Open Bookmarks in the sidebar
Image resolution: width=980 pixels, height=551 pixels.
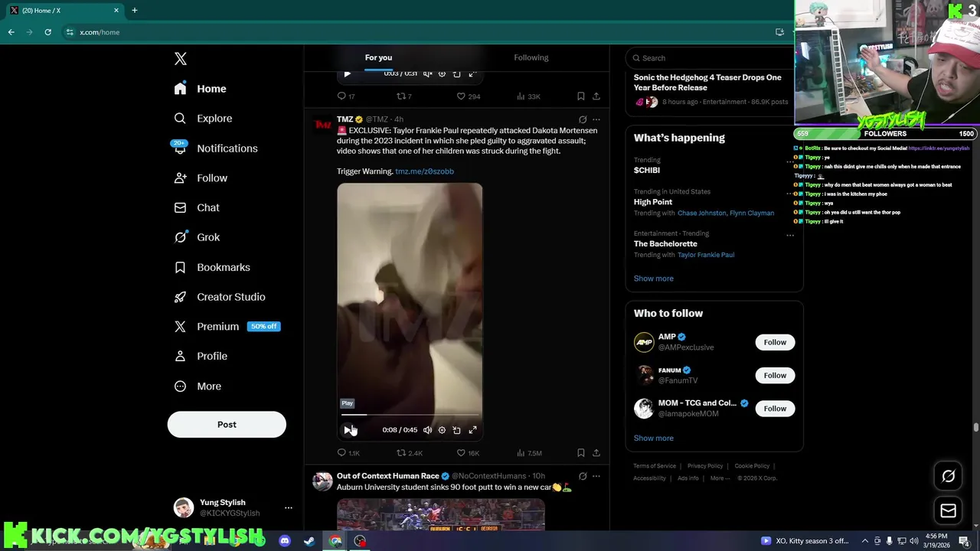[212, 267]
